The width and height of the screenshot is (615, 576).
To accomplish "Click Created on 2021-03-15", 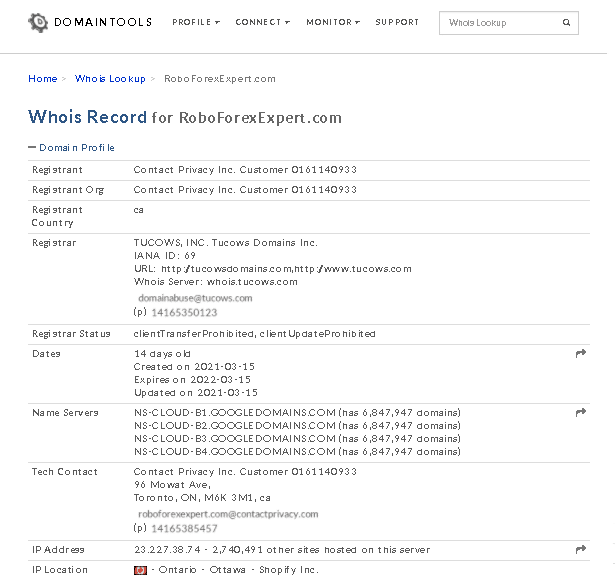I will (194, 367).
